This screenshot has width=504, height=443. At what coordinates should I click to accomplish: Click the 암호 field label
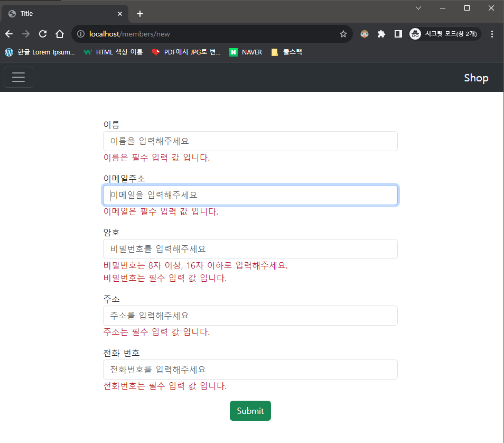tap(111, 232)
